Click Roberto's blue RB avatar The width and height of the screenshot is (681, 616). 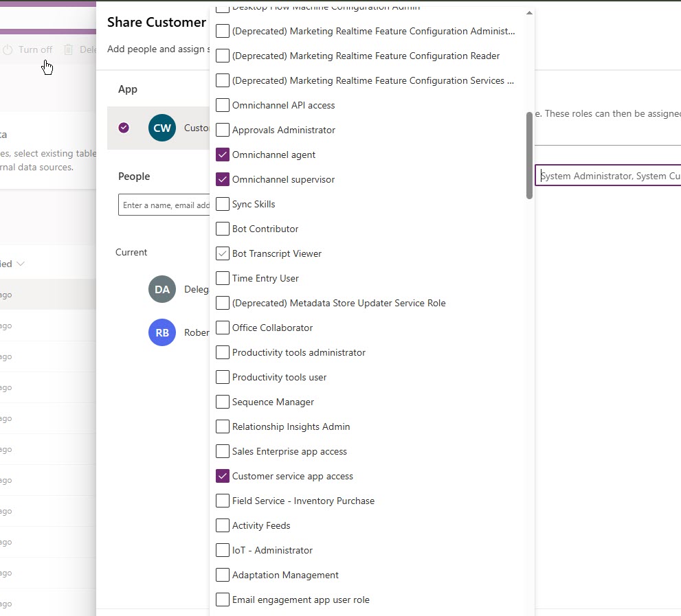[161, 332]
